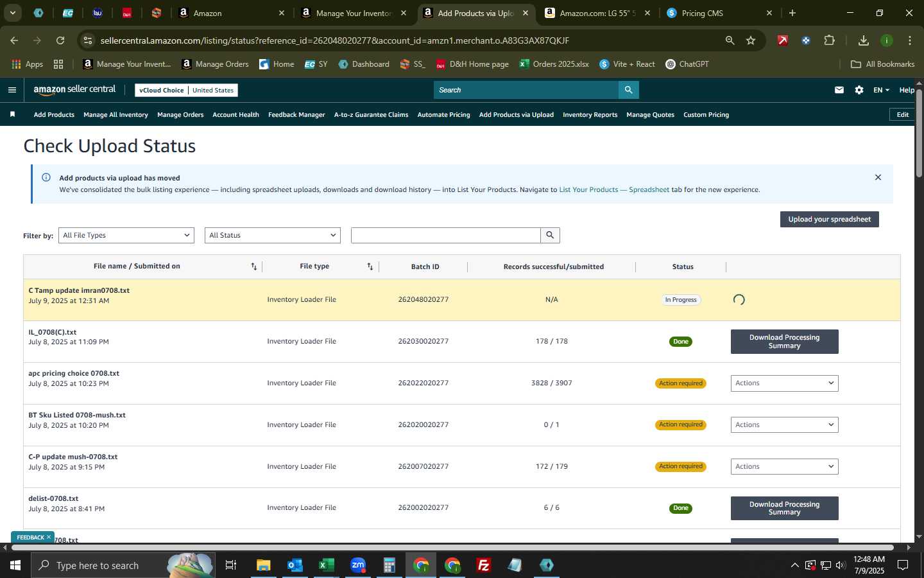Click into the Seller Central Search field
924x578 pixels.
click(526, 90)
